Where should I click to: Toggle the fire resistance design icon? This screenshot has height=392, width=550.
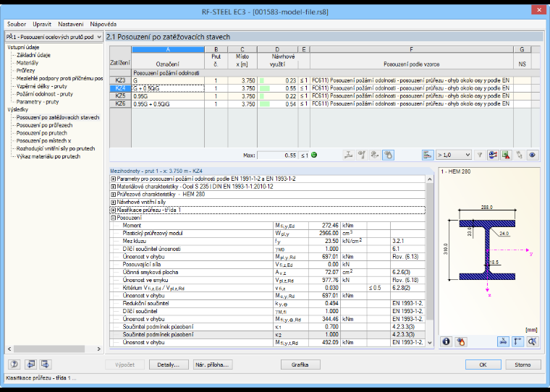[389, 155]
